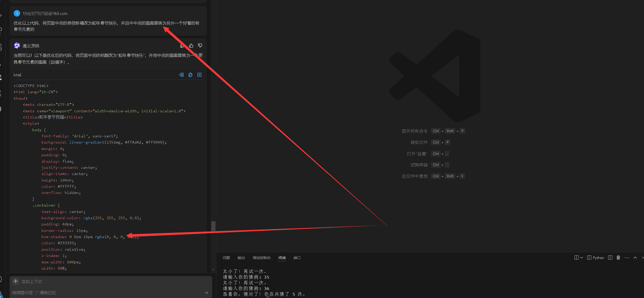Click the meta viewport code line
644x298 pixels.
tap(104, 111)
